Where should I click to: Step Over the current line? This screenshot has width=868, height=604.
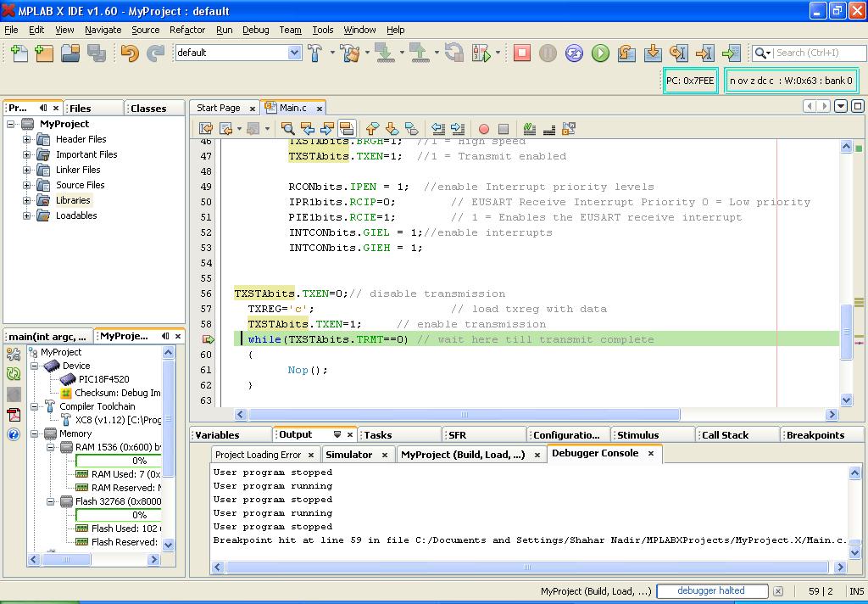tap(626, 53)
